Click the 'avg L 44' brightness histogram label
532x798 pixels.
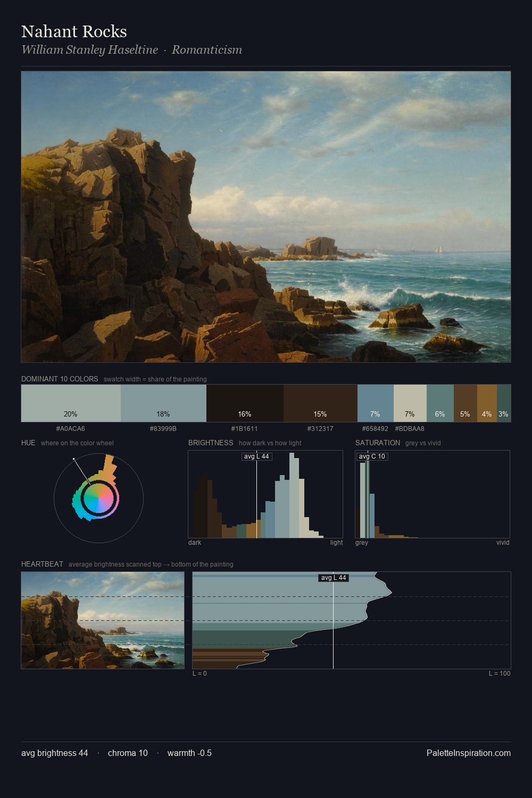coord(257,456)
